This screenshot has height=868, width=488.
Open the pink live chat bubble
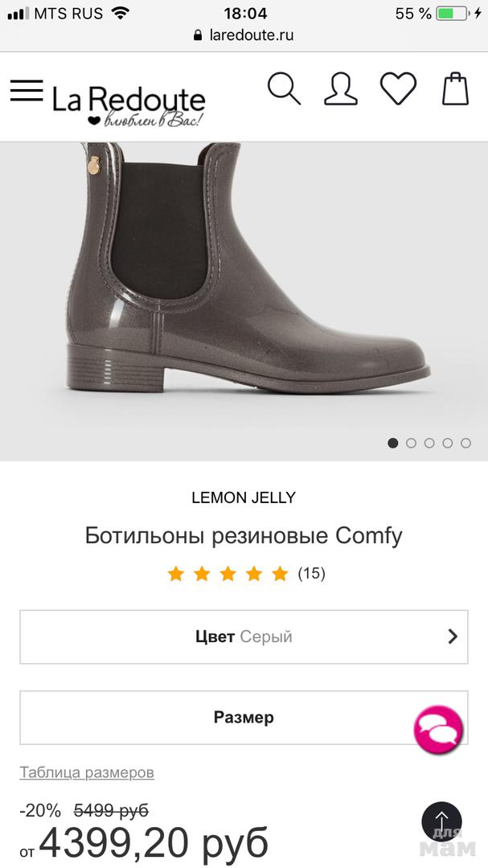click(x=438, y=729)
